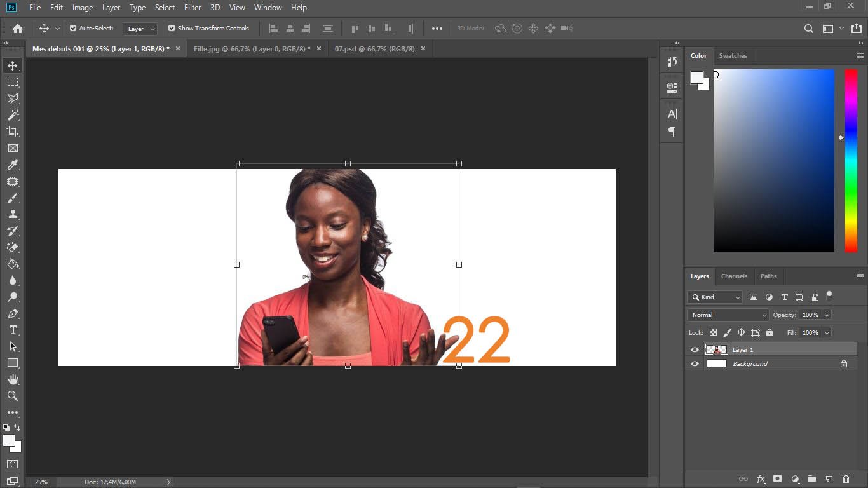Select the Brush tool
The width and height of the screenshot is (868, 488).
(x=13, y=198)
